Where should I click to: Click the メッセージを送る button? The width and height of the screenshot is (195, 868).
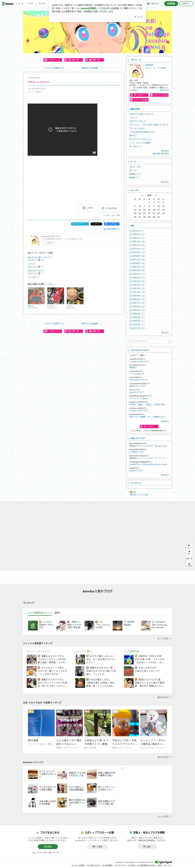(x=139, y=100)
